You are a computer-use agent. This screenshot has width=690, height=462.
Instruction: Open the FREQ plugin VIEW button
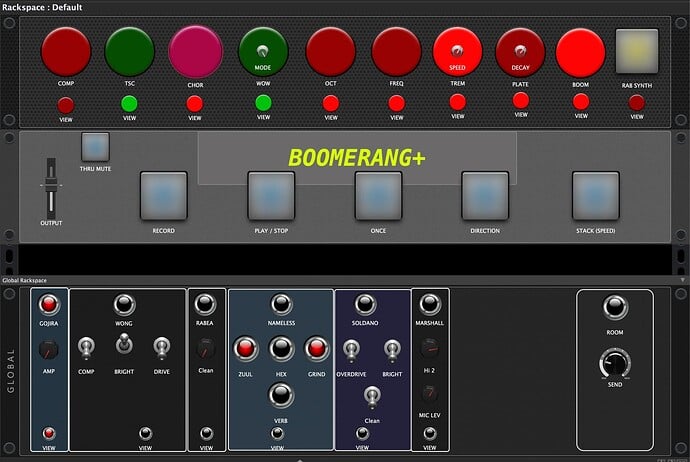point(396,104)
